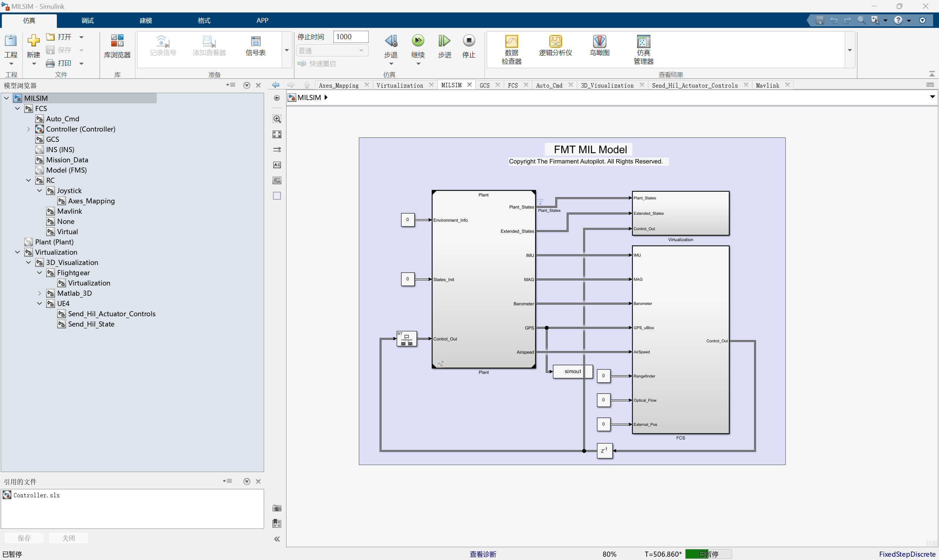Open the Signal Table (信号表)
The height and width of the screenshot is (560, 939).
tap(256, 46)
